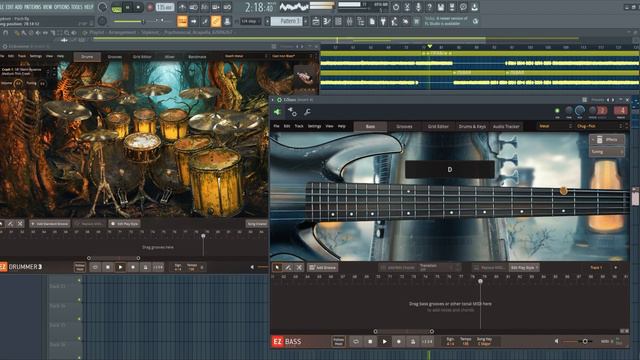Toggle EZdrummer loop button
The image size is (640, 360).
point(95,267)
